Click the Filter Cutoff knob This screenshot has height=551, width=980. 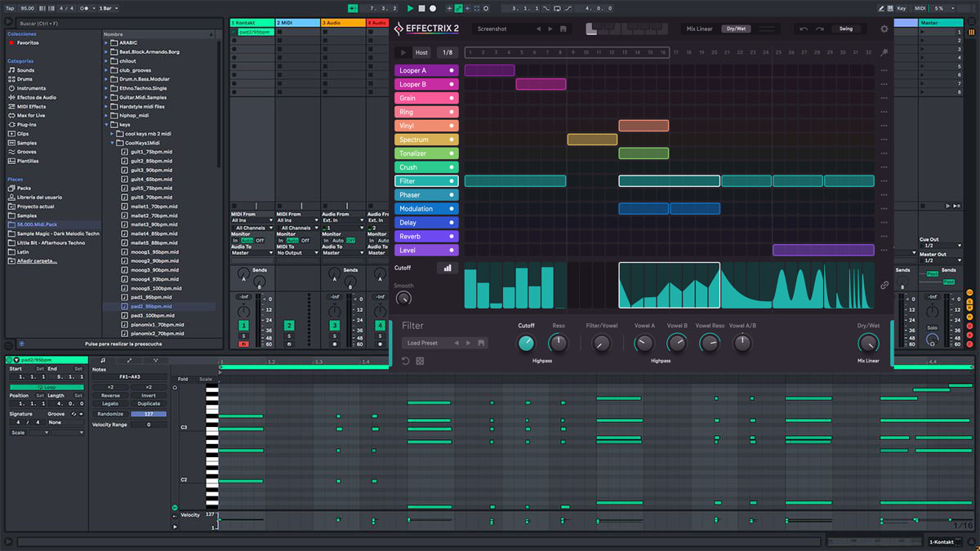[x=526, y=344]
